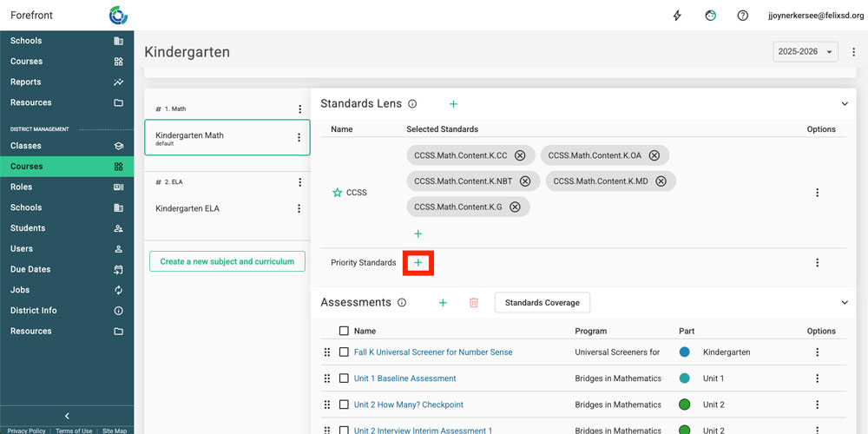Image resolution: width=868 pixels, height=434 pixels.
Task: Remove the CCSS.Math.Content.K.CC standard chip
Action: click(x=520, y=155)
